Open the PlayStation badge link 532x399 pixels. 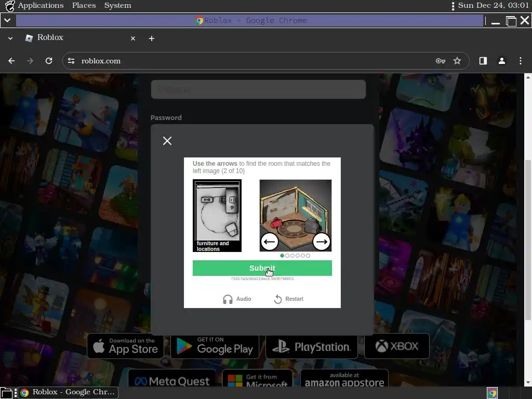pos(312,346)
